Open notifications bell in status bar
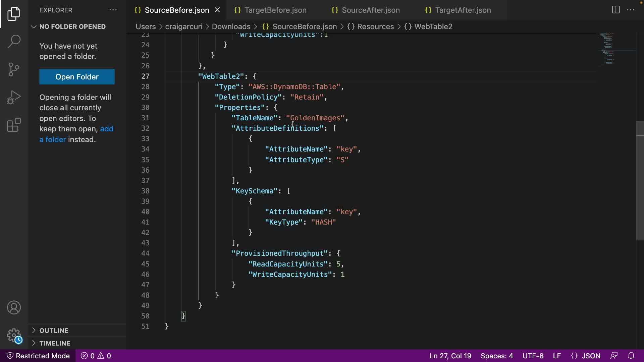644x362 pixels. point(631,356)
